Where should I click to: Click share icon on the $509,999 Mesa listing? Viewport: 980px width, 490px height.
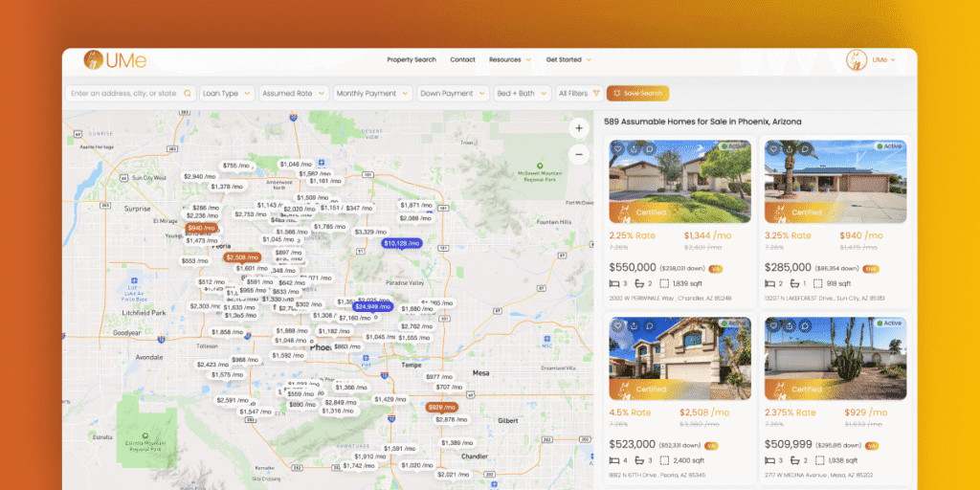[789, 325]
